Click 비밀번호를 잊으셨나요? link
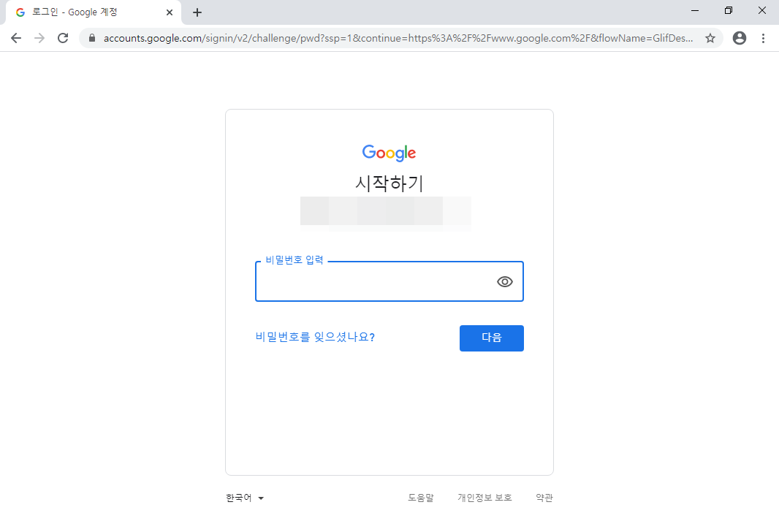The height and width of the screenshot is (532, 779). (315, 338)
